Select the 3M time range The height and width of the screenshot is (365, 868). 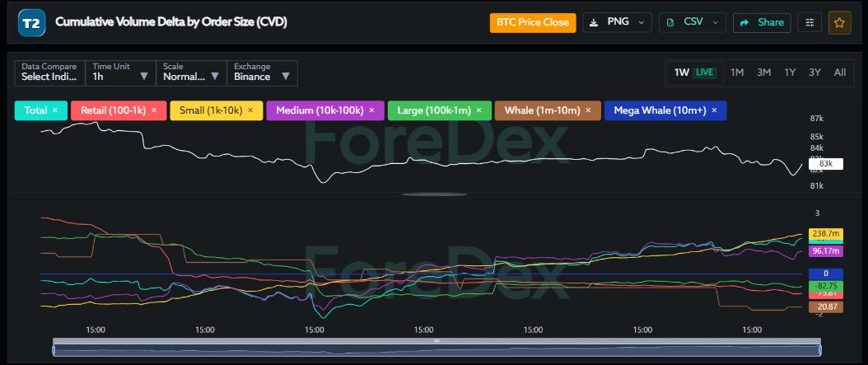(764, 73)
